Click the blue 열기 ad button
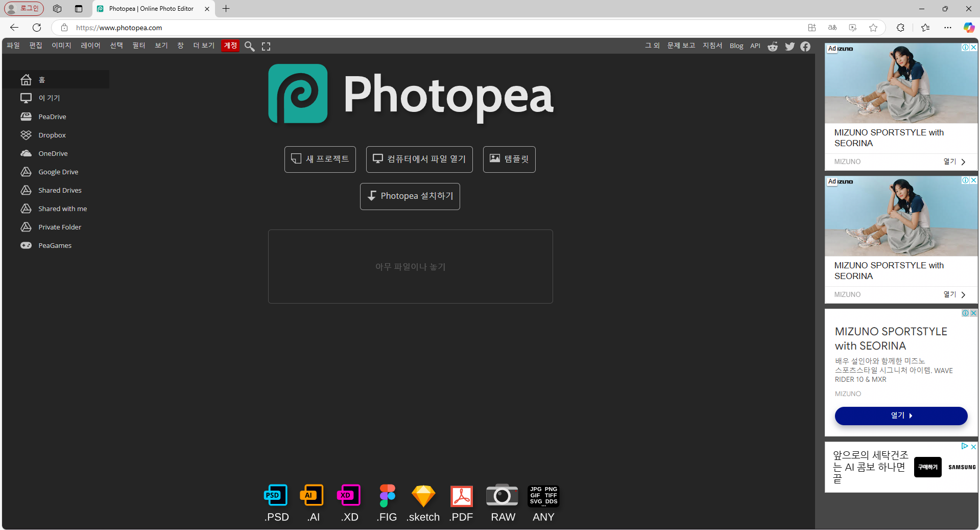This screenshot has width=980, height=530. click(x=901, y=416)
